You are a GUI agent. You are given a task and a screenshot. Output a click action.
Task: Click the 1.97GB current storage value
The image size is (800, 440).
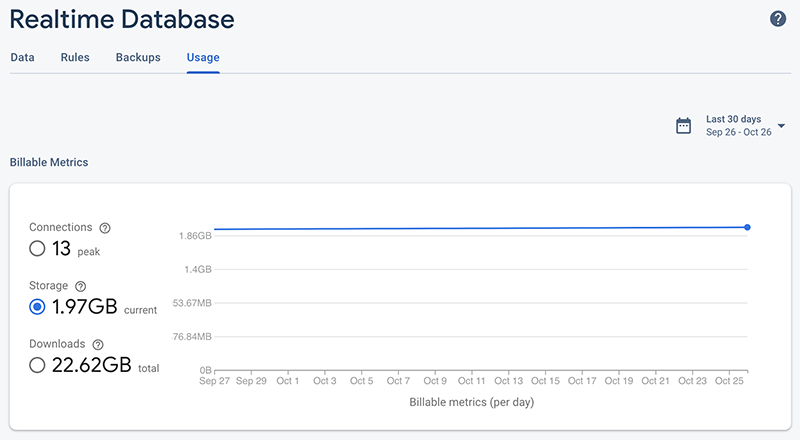85,307
